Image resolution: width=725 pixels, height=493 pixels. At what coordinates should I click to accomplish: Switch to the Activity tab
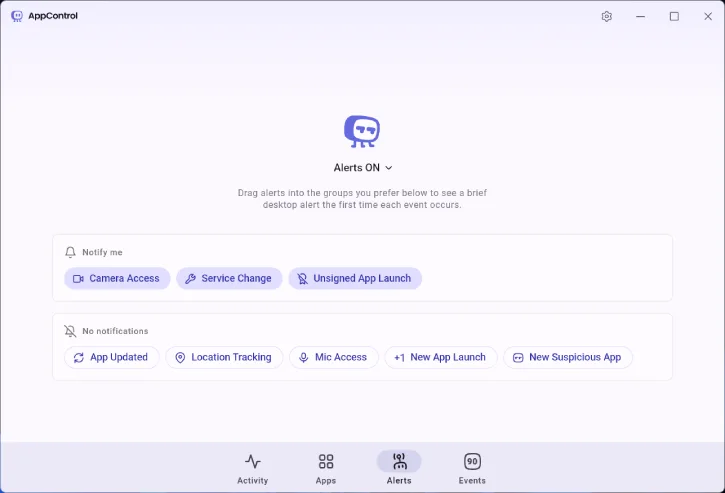coord(252,469)
